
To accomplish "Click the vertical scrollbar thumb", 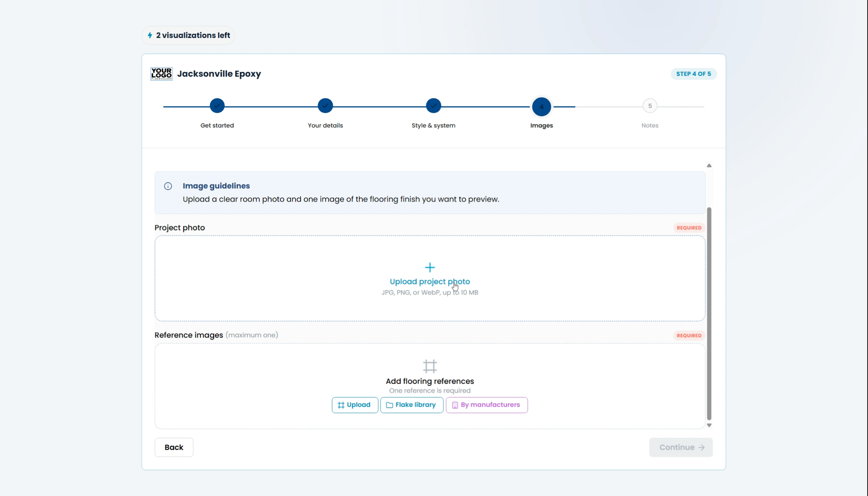I will [709, 314].
